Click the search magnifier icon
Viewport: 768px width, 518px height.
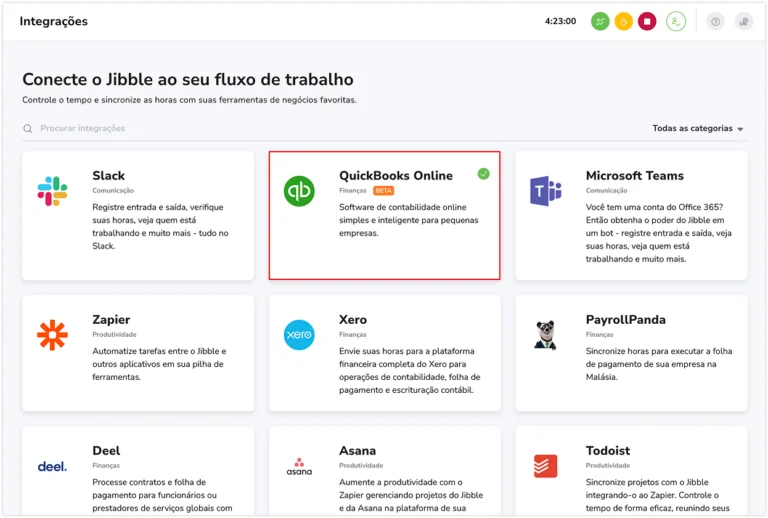tap(28, 128)
